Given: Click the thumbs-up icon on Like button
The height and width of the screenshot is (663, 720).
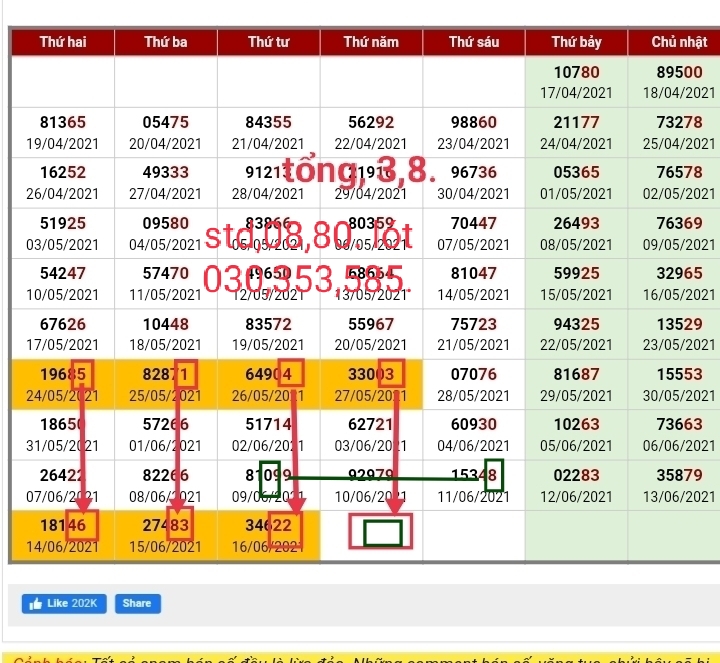Looking at the screenshot, I should coord(36,603).
